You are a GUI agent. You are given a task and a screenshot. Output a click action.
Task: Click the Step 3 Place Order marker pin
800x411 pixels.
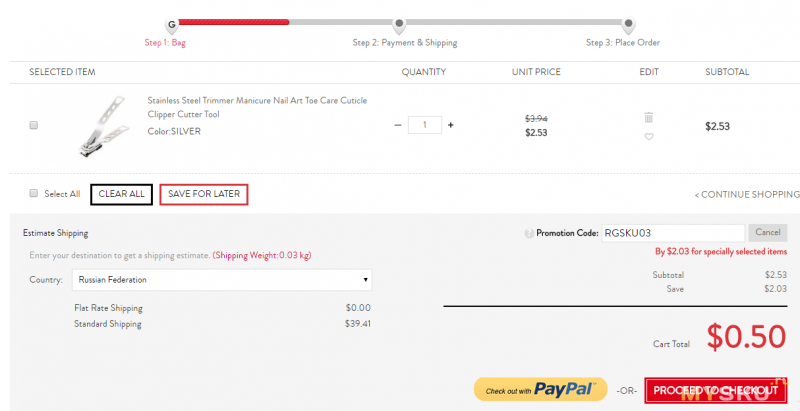629,24
